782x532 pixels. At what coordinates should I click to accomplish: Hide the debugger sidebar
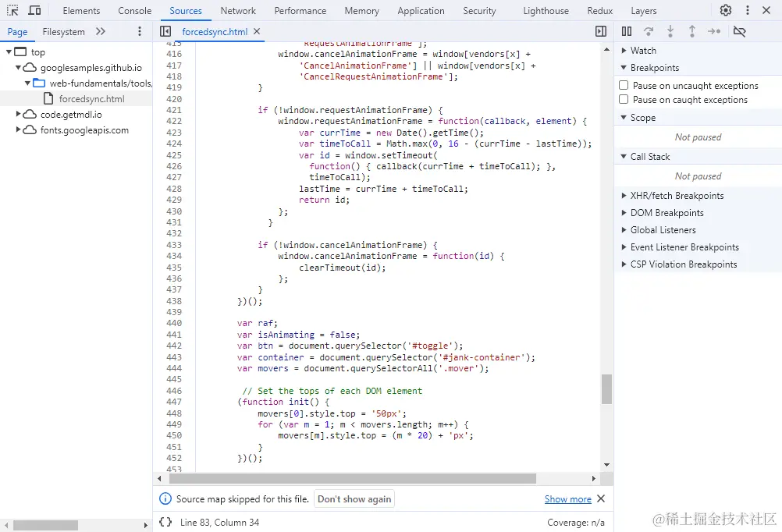pos(601,31)
